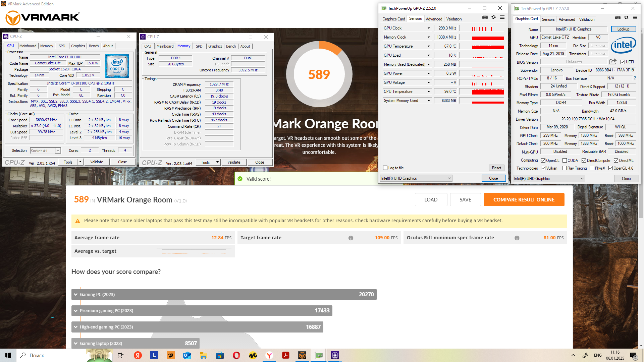Click the BIOS export share icon
The width and height of the screenshot is (644, 362).
613,62
